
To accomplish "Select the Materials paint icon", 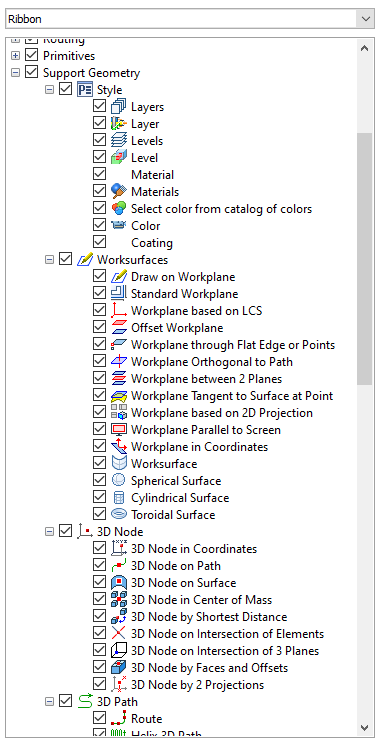I will coord(118,191).
